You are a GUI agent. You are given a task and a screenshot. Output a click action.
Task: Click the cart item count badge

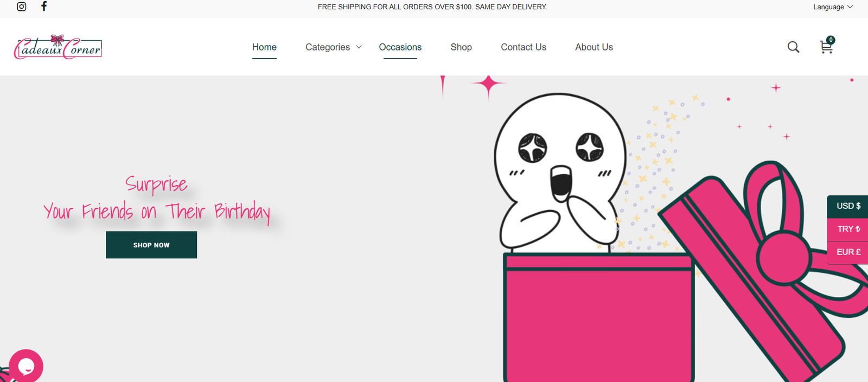coord(831,40)
